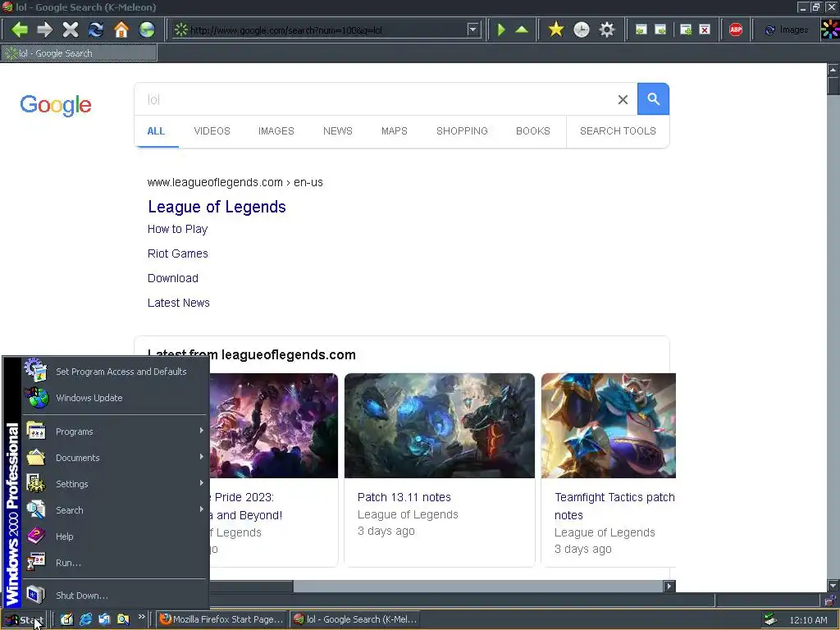Screen dimensions: 840x630
Task: Open the 'Latest News' sitelink
Action: pos(178,304)
